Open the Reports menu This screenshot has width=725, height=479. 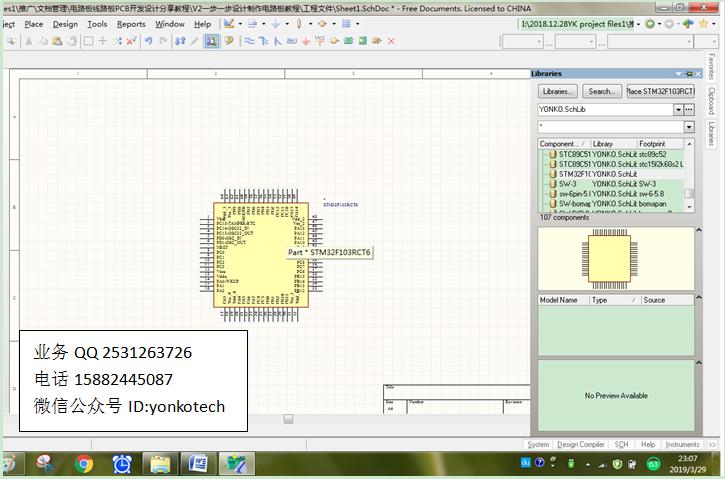131,24
